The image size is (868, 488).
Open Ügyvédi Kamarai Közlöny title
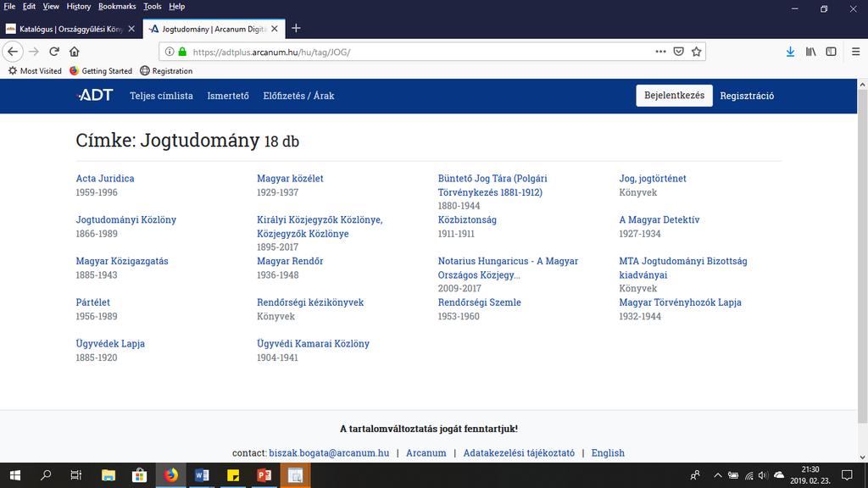(313, 344)
